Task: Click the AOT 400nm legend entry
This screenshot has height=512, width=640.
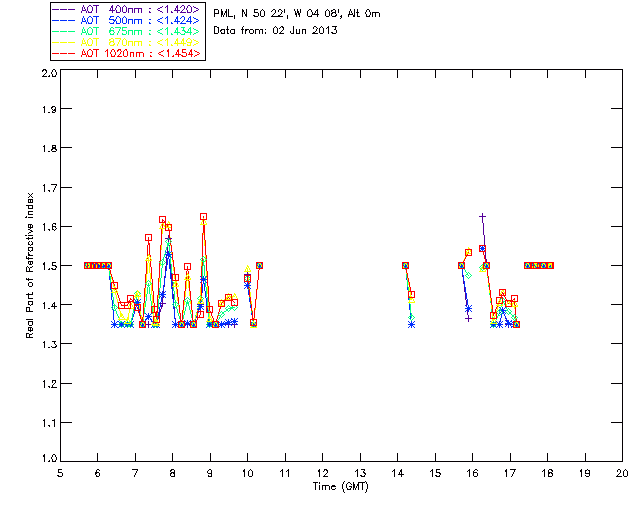Action: tap(127, 9)
